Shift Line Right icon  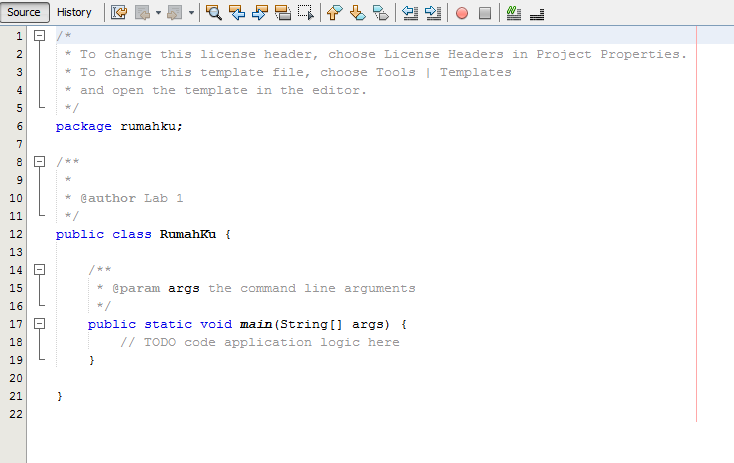click(x=433, y=13)
